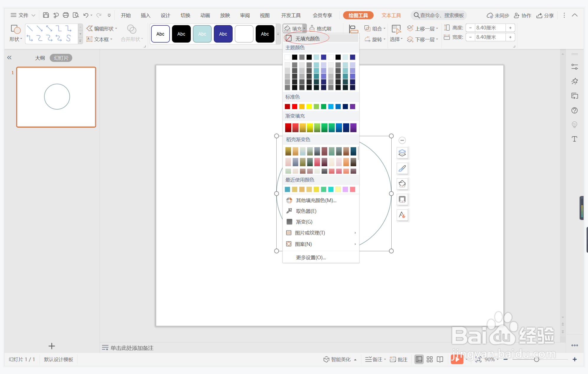Viewport: 588px width, 374px height.
Task: Pick standard yellow color swatch
Action: (309, 106)
